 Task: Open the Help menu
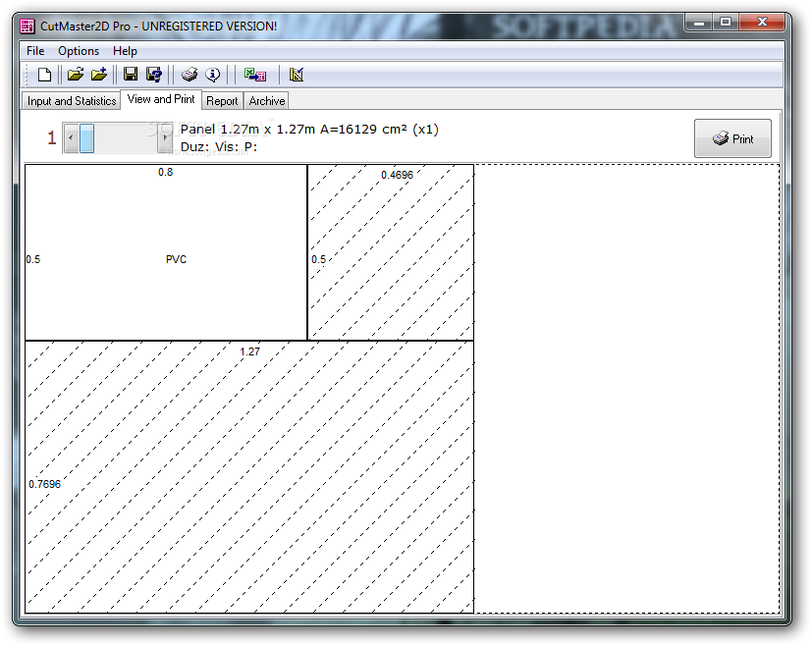tap(125, 51)
